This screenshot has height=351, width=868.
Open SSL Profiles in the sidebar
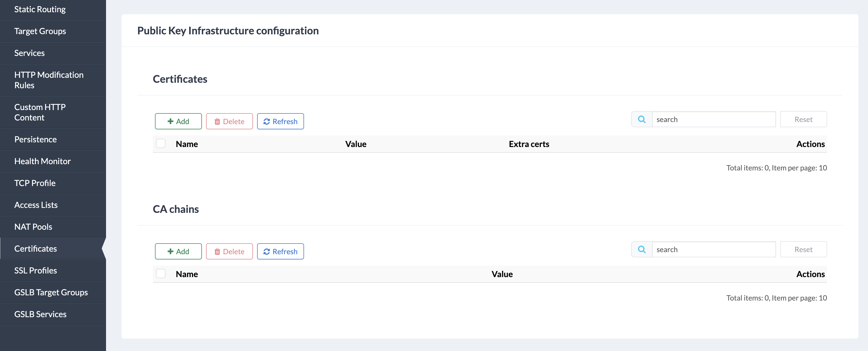pos(35,271)
